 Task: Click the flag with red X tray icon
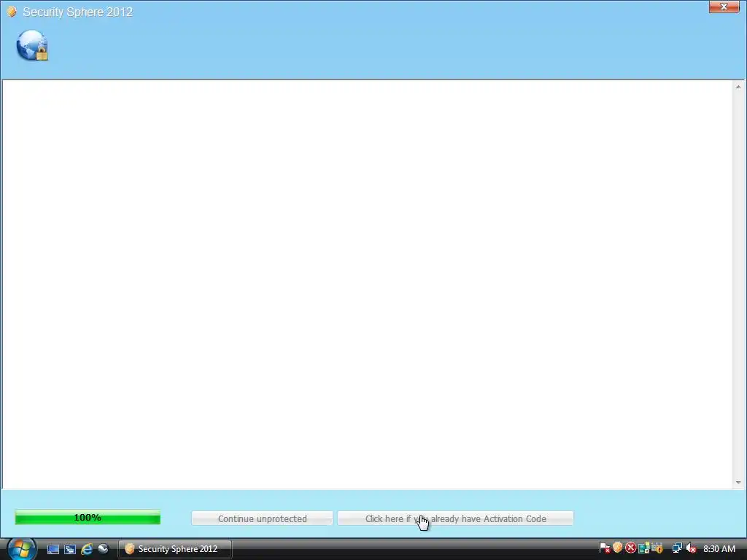point(605,548)
